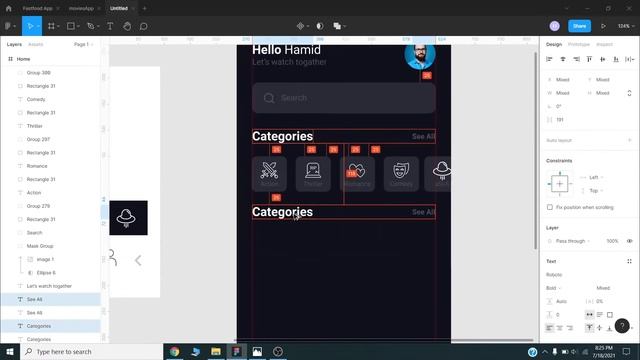The width and height of the screenshot is (640, 360).
Task: Open the Figma main menu dropdown
Action: pos(10,26)
